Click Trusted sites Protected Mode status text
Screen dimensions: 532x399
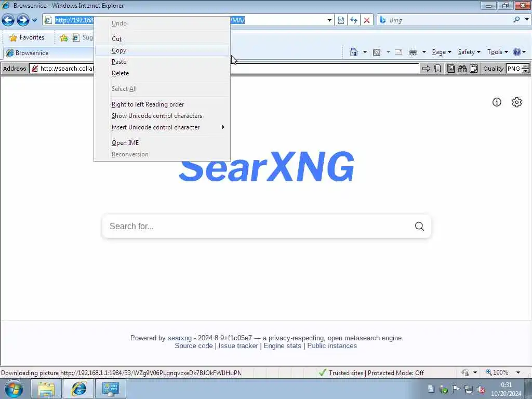[x=376, y=373]
